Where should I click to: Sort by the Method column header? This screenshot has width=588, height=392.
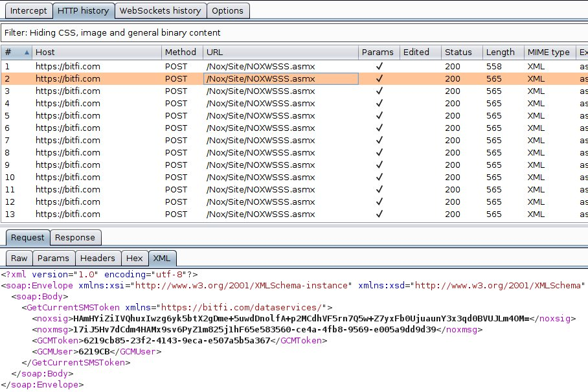click(x=182, y=52)
